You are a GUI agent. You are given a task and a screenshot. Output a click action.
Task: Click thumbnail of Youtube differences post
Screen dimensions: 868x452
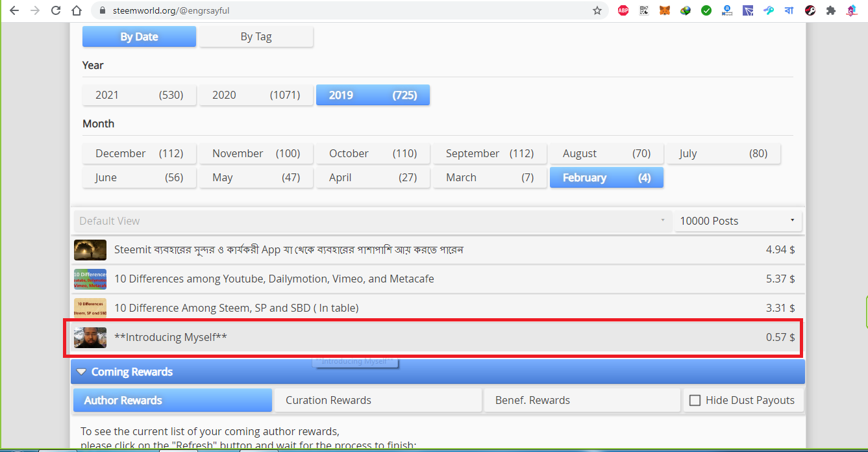click(x=90, y=279)
